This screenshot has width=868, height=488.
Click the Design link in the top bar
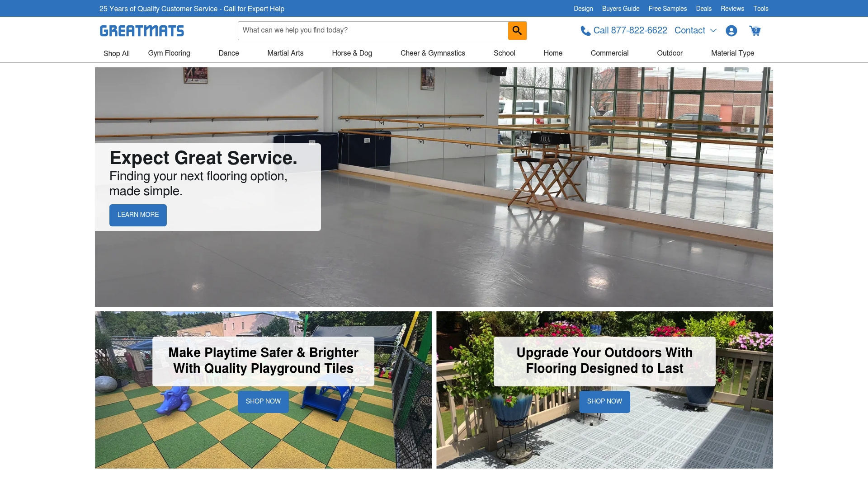pos(583,8)
